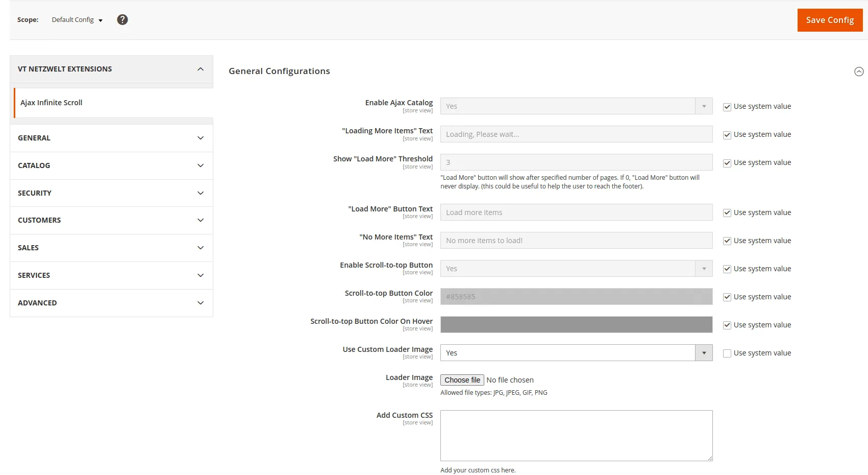Expand the Security section chevron

click(x=201, y=193)
